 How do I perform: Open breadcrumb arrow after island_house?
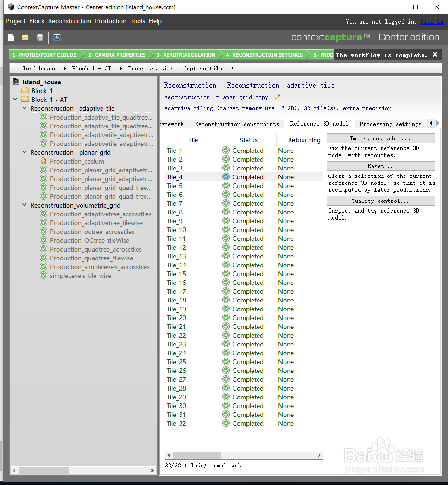tap(65, 69)
